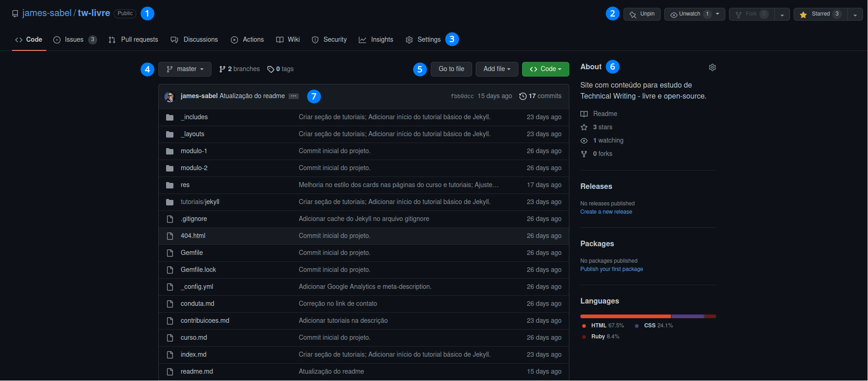Click the HTML segment of language bar

625,316
